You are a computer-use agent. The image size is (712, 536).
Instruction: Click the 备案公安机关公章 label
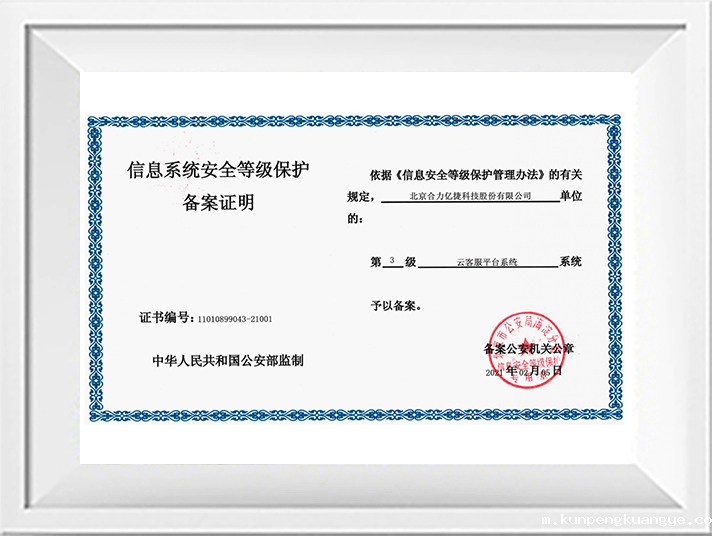coord(528,349)
